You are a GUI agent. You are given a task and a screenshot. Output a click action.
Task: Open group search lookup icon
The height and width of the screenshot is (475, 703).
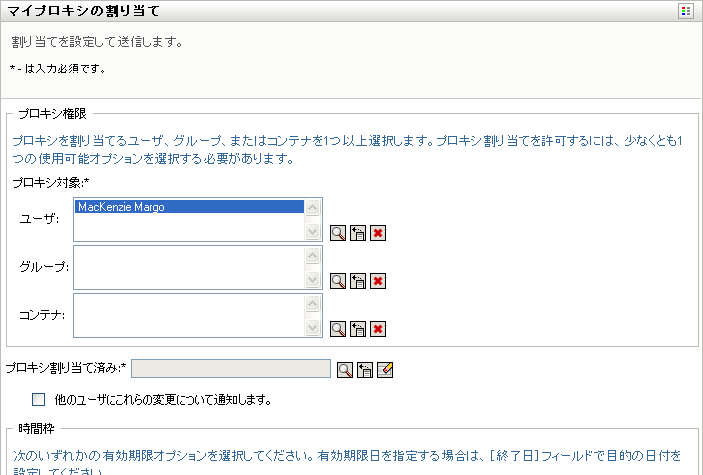pos(338,281)
